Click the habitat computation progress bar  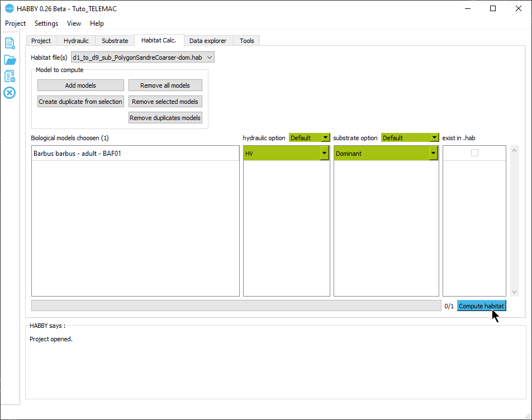coord(236,306)
